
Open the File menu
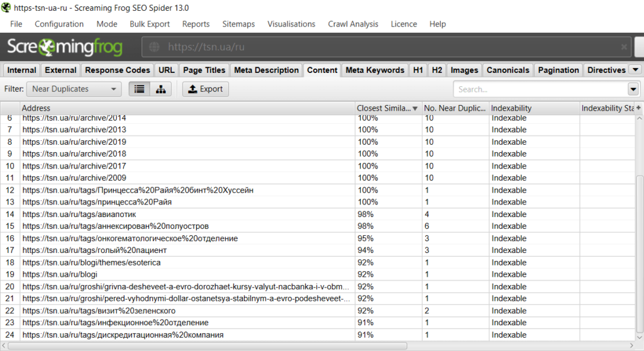[16, 24]
